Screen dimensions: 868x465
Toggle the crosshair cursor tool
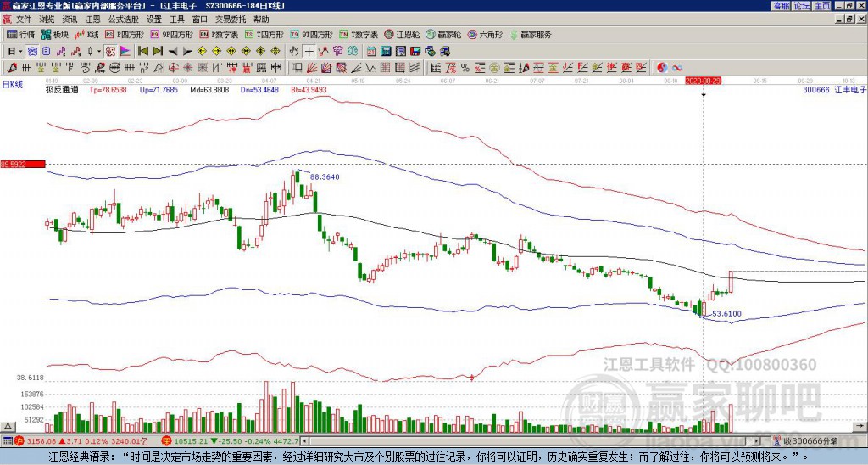[x=309, y=52]
